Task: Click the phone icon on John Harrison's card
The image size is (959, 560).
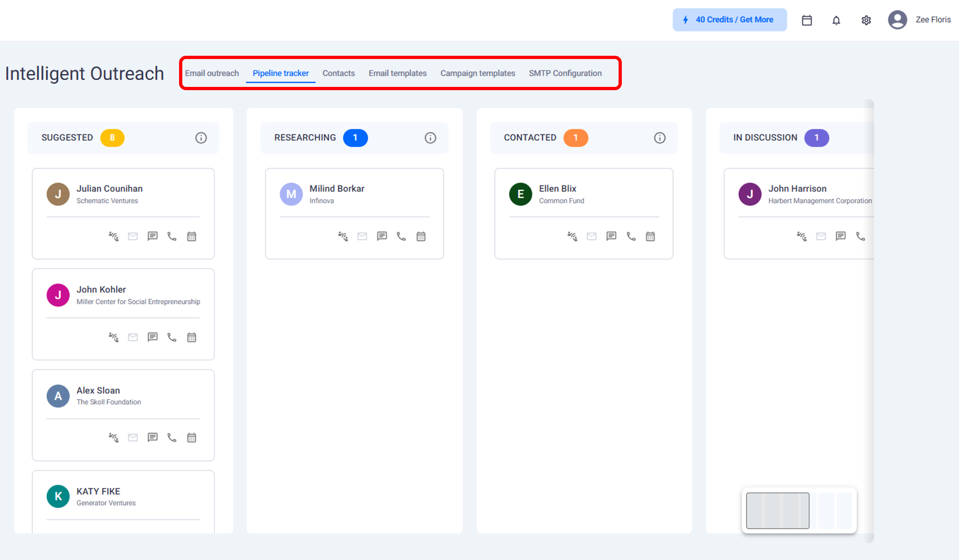Action: tap(860, 237)
